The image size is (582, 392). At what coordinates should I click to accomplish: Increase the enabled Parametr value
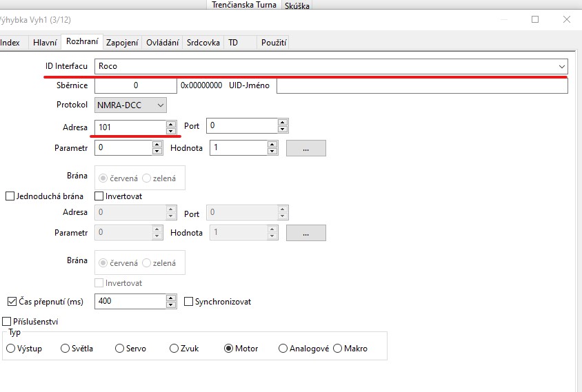coord(156,145)
